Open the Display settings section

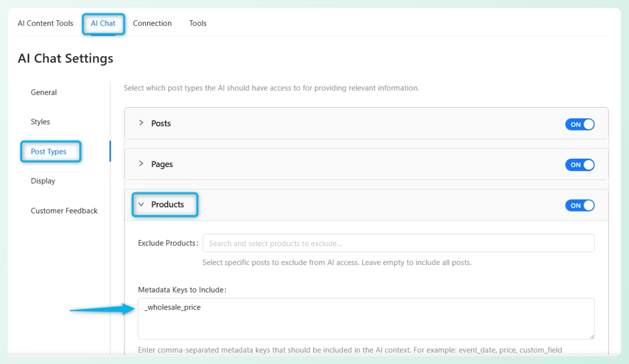(43, 181)
